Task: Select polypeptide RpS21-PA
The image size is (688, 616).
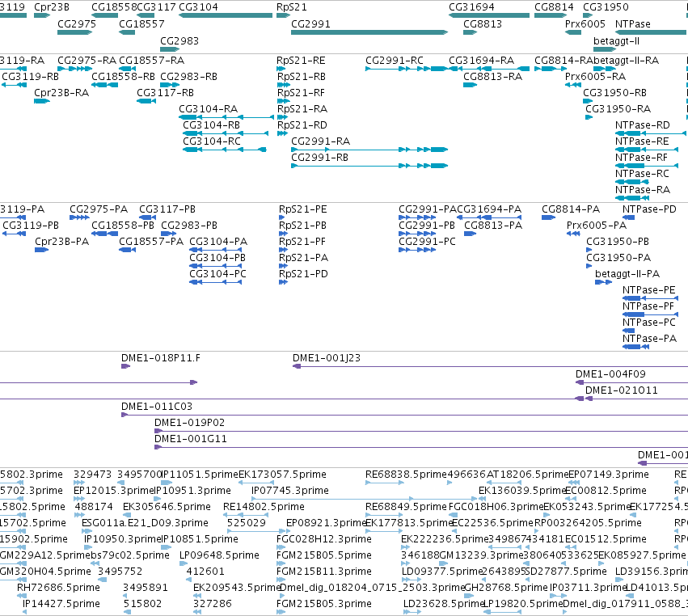Action: (x=283, y=266)
